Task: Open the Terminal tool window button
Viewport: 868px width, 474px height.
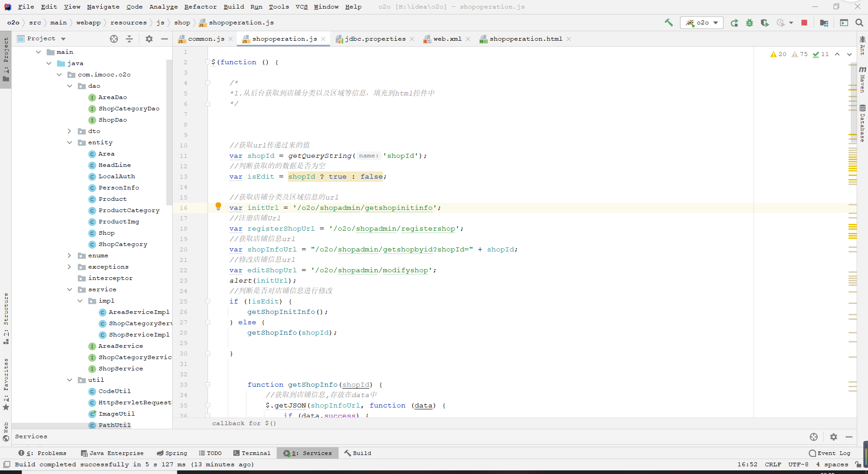Action: click(x=252, y=453)
